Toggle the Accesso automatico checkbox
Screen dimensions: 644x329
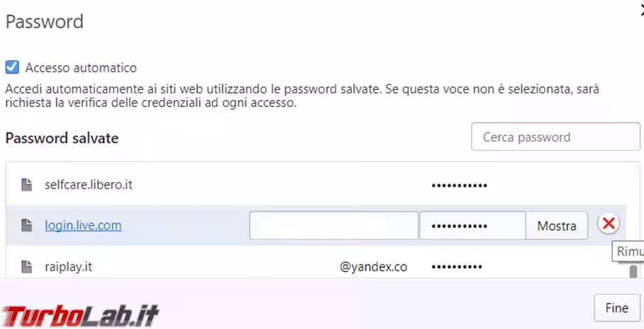click(x=12, y=68)
